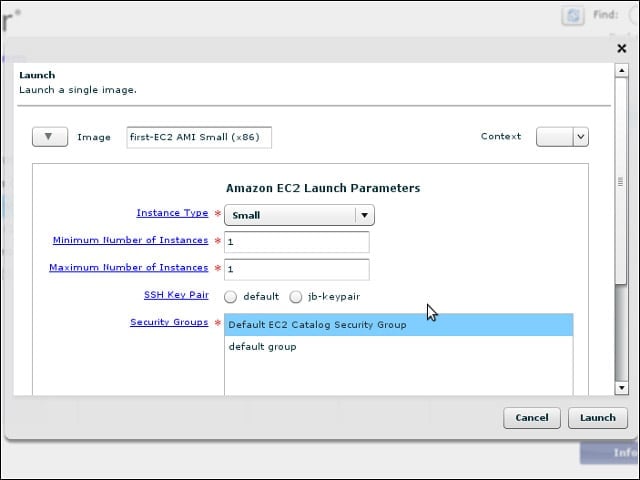The image size is (640, 480).
Task: Click the refresh icon in the background toolbar
Action: pyautogui.click(x=573, y=16)
